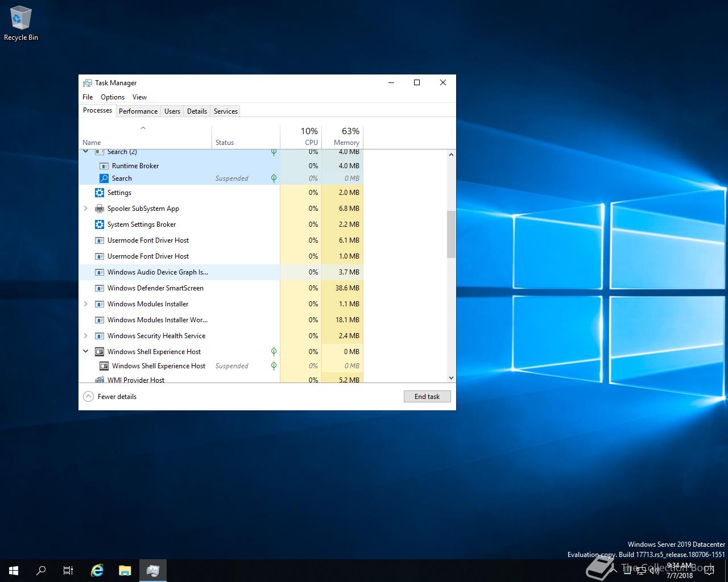Click the Windows Defender SmartScreen process icon

click(100, 288)
